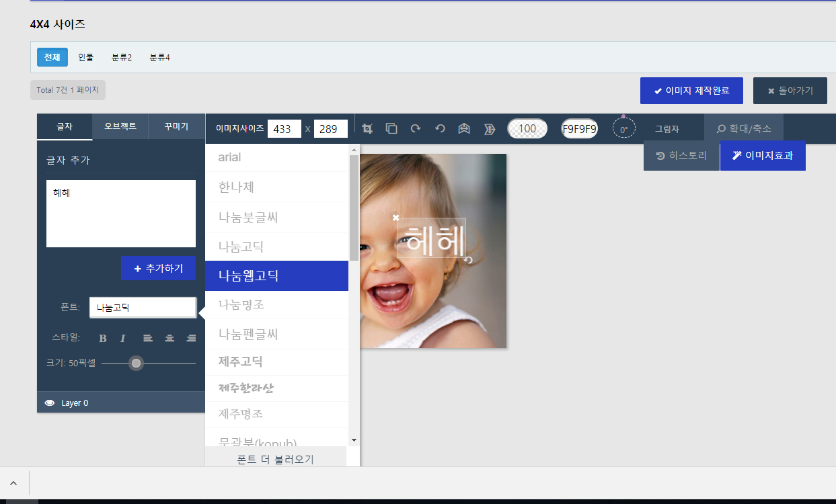
Task: Choose 제주한라산 font from list
Action: 276,388
